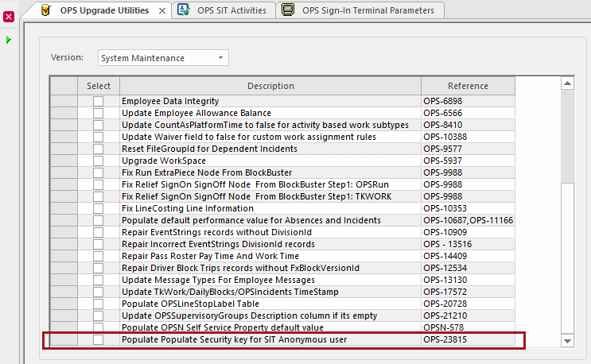The image size is (591, 364).
Task: Click the OPS Upgrade Utilities tab icon
Action: (x=46, y=10)
